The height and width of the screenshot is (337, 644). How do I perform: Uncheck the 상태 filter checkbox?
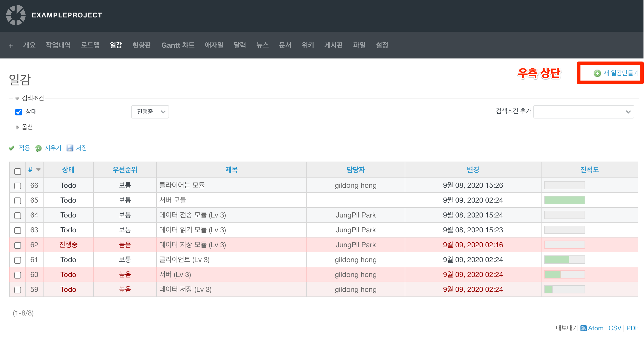[19, 112]
